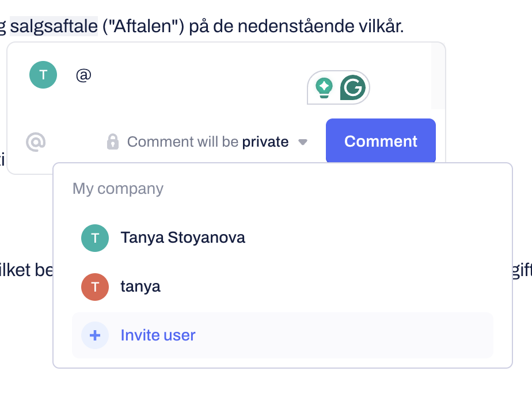Select Tanya Stoyanova from mention list
Screen dimensions: 532x398
point(282,238)
